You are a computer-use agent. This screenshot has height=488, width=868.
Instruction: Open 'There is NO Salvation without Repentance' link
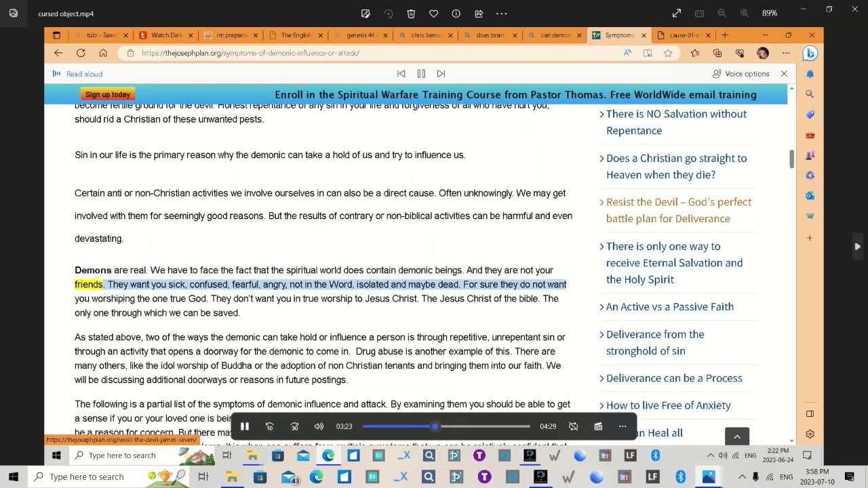tap(676, 122)
